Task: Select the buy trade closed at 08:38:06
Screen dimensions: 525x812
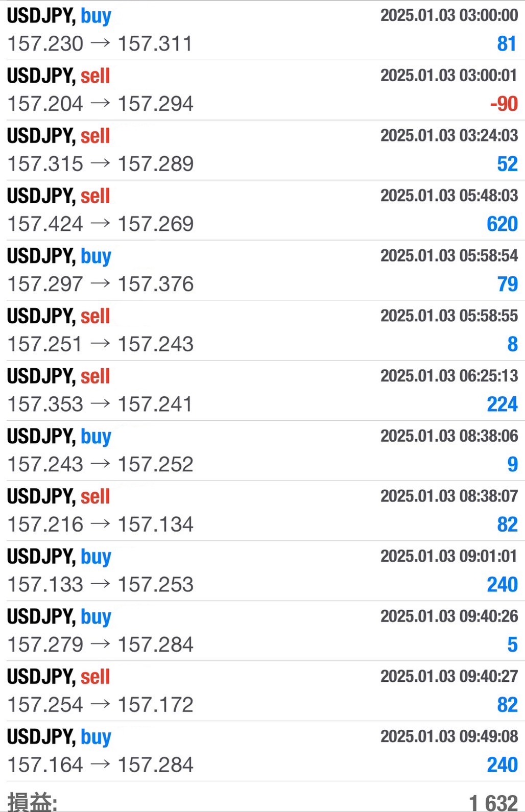Action: click(x=262, y=450)
